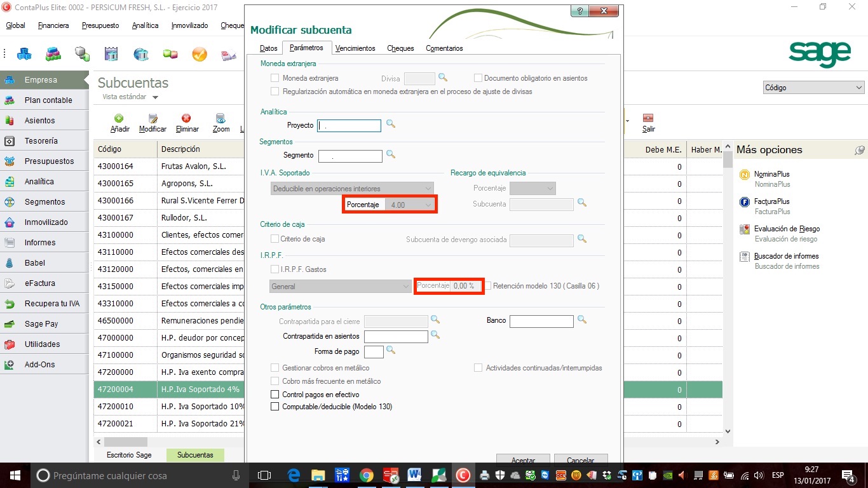Screen dimensions: 868x488
Task: Launch Word from the Windows taskbar
Action: tap(415, 475)
